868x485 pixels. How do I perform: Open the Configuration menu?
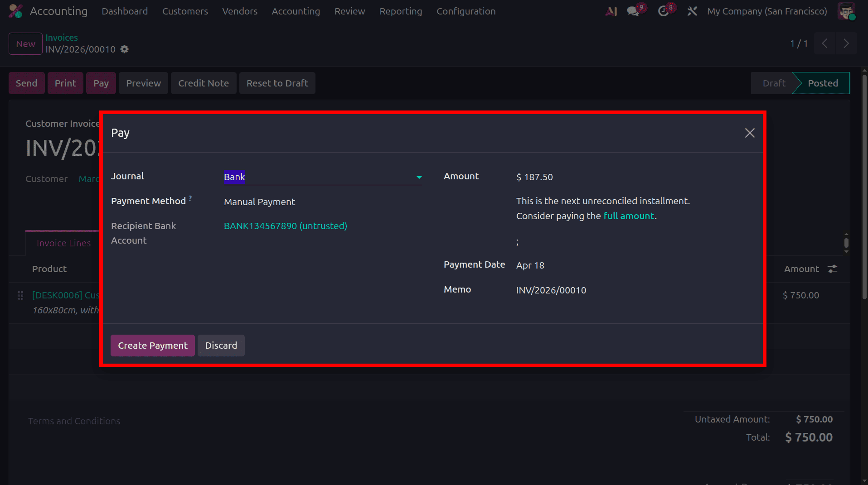466,11
